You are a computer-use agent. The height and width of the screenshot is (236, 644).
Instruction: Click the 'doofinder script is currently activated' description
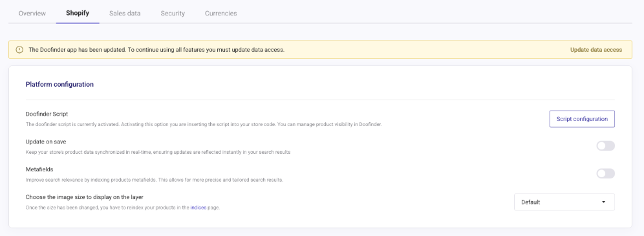click(204, 124)
